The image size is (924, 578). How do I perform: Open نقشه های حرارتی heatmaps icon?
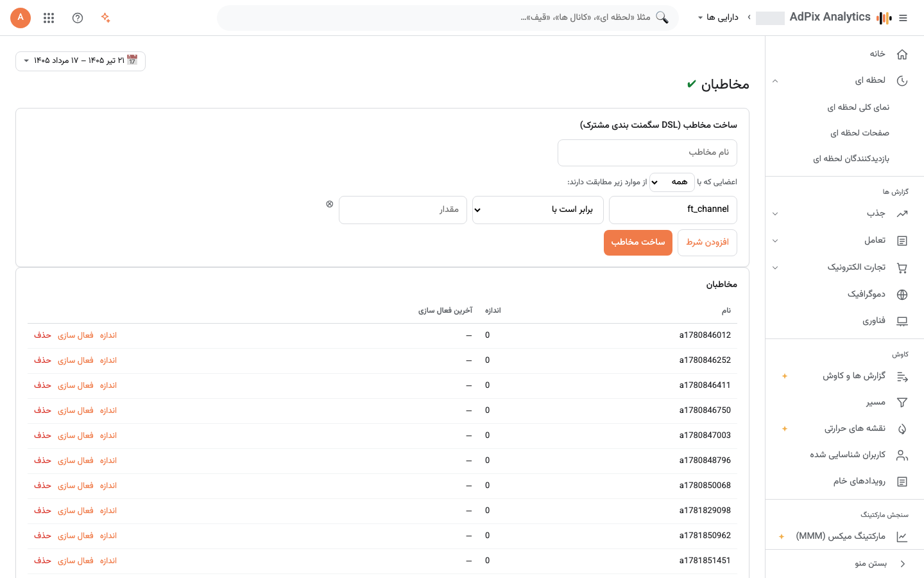coord(902,429)
